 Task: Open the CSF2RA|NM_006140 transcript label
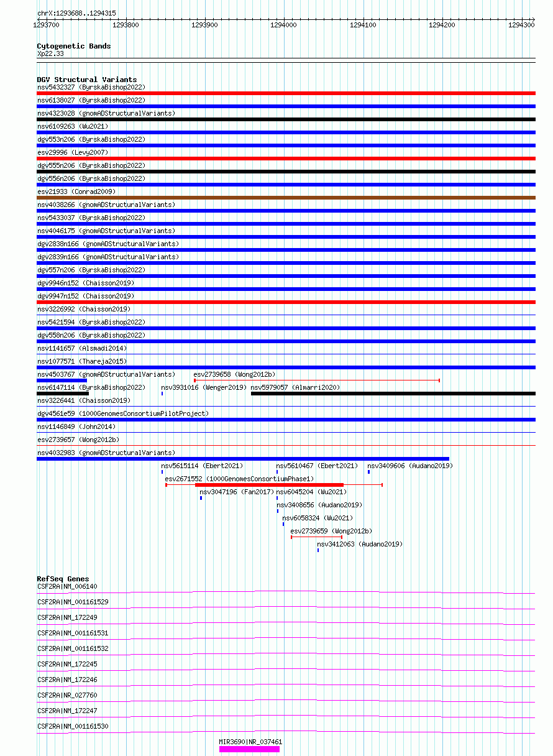(67, 586)
